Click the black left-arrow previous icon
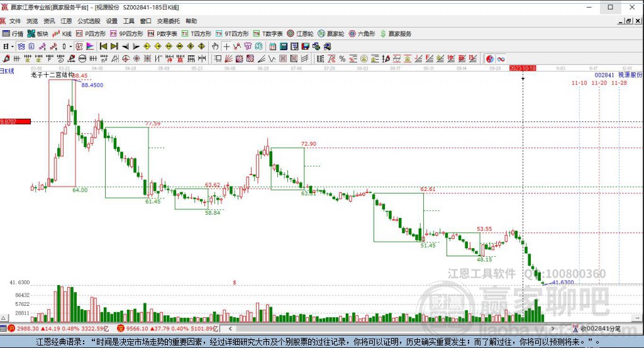This screenshot has width=644, height=348. click(126, 46)
